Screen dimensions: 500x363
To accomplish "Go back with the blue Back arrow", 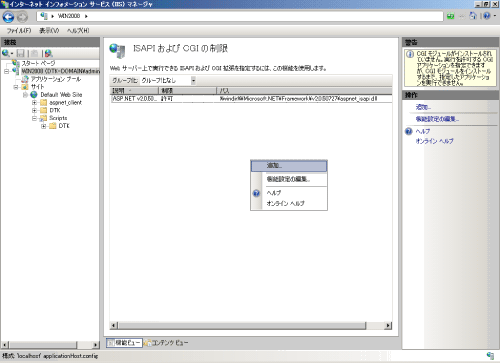I will [x=8, y=17].
